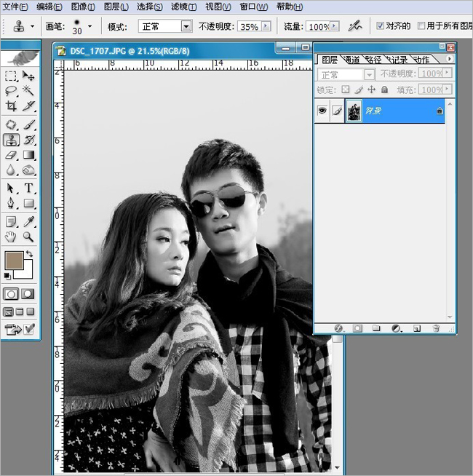The width and height of the screenshot is (473, 476).
Task: Select the Clone Stamp tool in toolbox
Action: pos(11,140)
